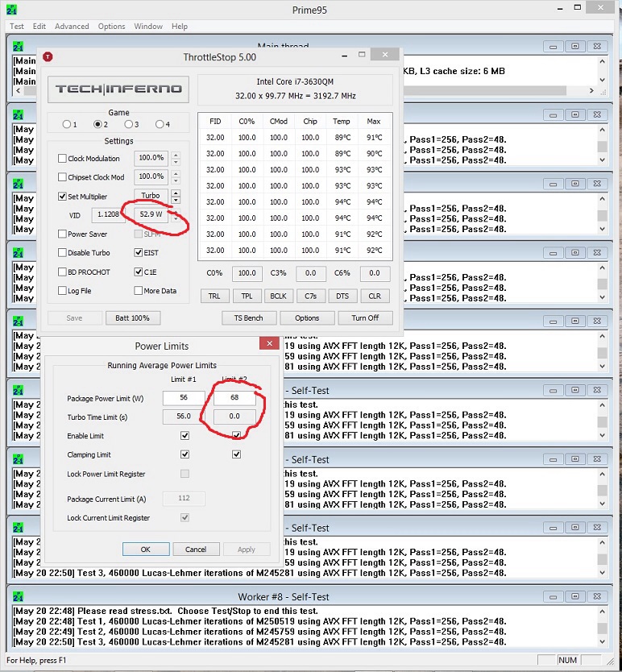Toggle Clamping Limit #2 checkbox
This screenshot has width=622, height=672.
coord(236,454)
